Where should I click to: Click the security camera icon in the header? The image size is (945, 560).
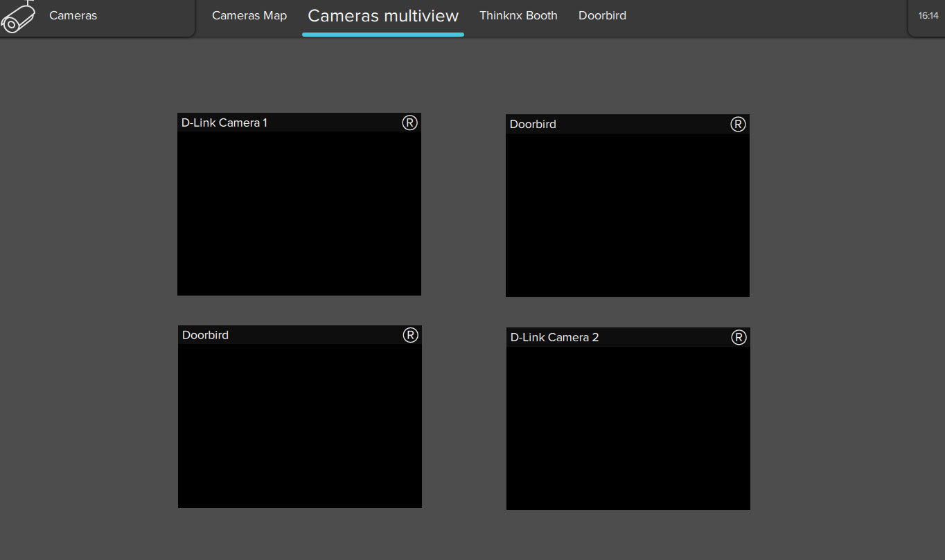18,17
